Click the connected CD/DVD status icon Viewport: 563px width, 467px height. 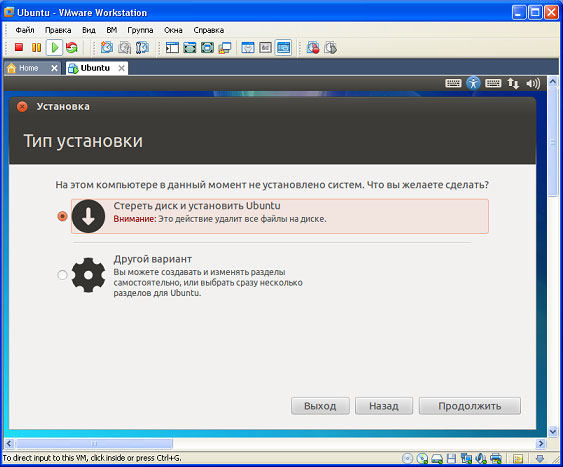pos(422,458)
